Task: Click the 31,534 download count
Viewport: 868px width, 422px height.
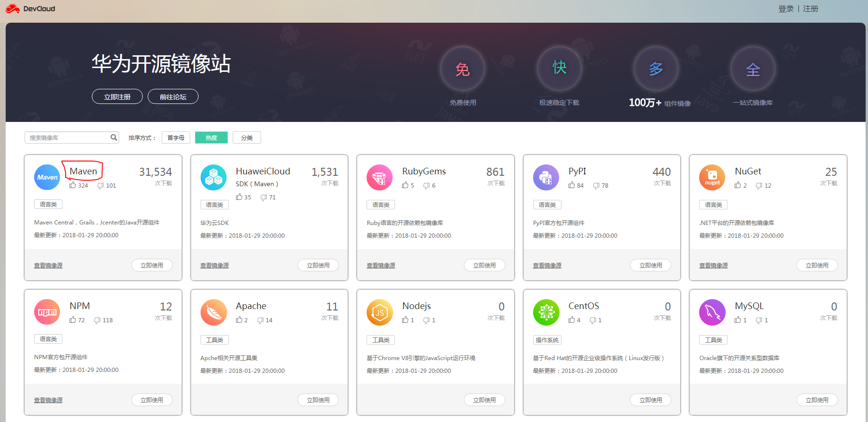Action: [x=156, y=172]
